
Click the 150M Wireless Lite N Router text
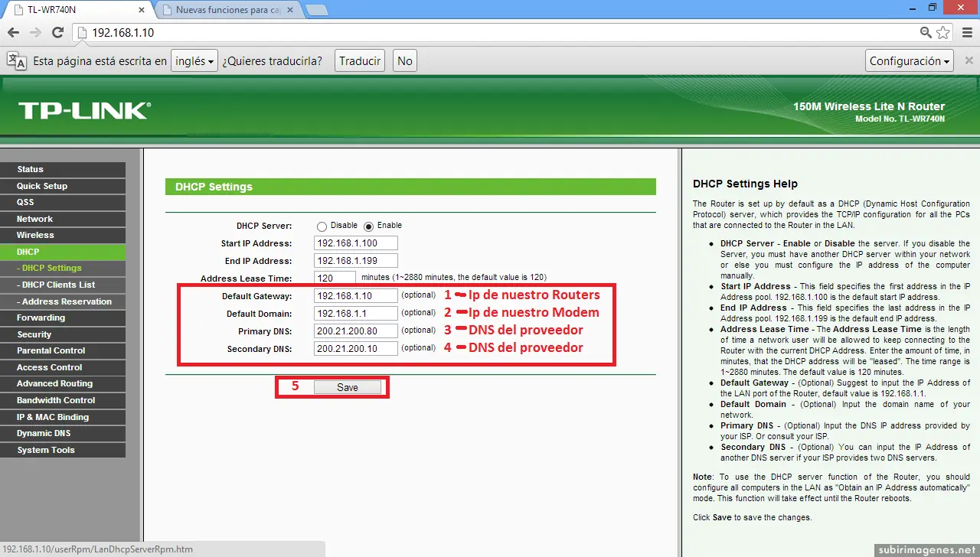point(869,106)
